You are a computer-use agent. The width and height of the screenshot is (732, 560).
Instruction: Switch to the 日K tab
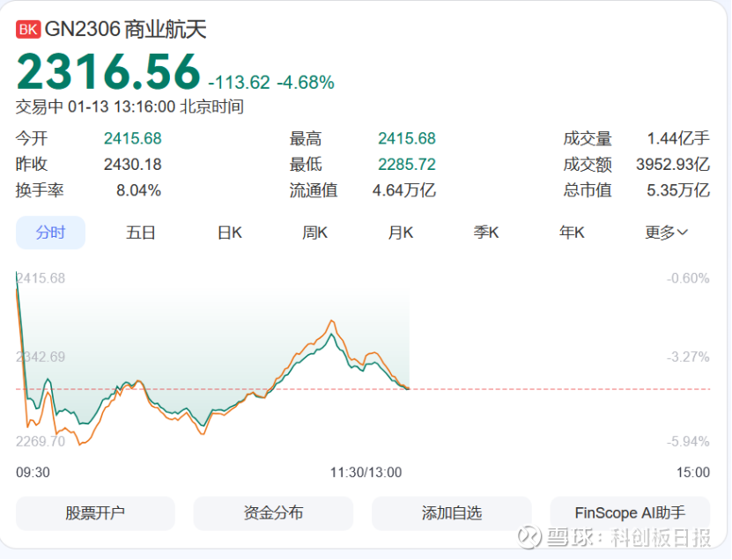(230, 232)
